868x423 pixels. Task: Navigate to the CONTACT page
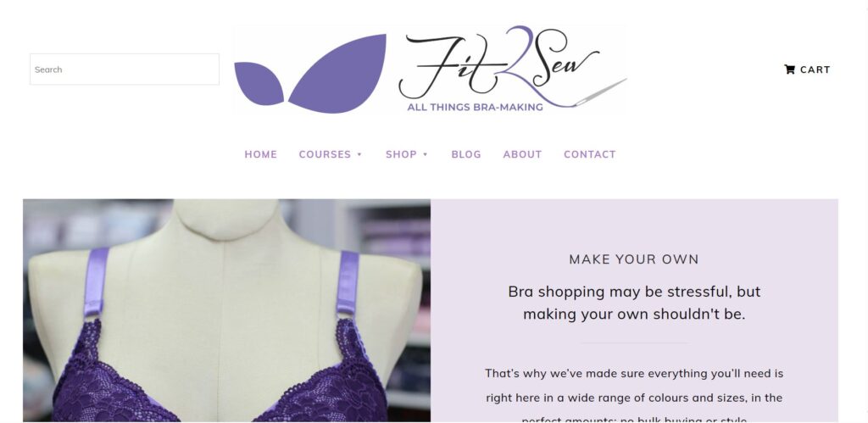[x=590, y=154]
